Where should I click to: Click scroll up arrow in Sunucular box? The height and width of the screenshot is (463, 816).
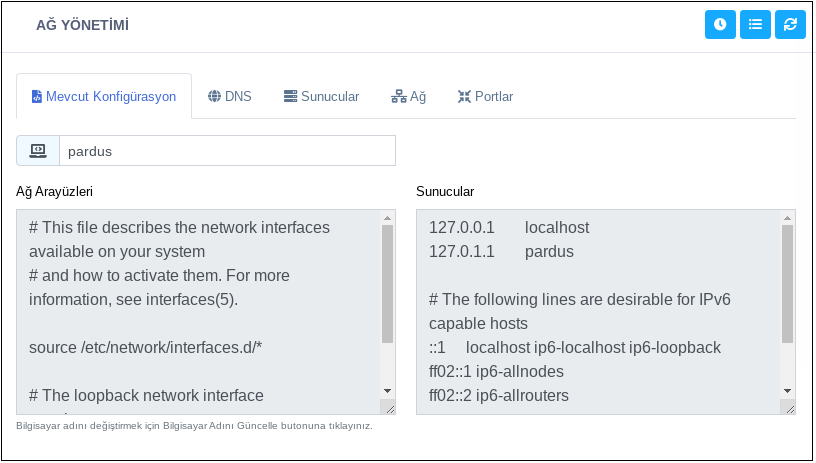pyautogui.click(x=788, y=218)
